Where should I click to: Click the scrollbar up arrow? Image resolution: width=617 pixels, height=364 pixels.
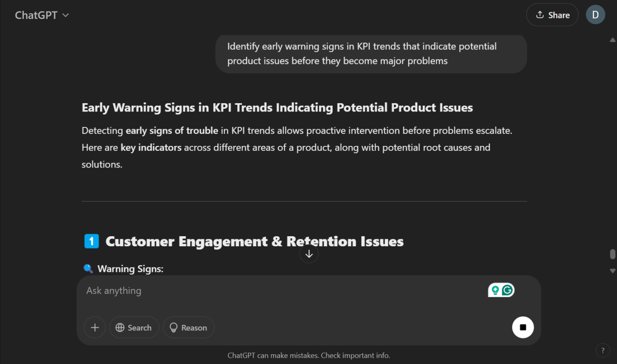click(x=612, y=40)
